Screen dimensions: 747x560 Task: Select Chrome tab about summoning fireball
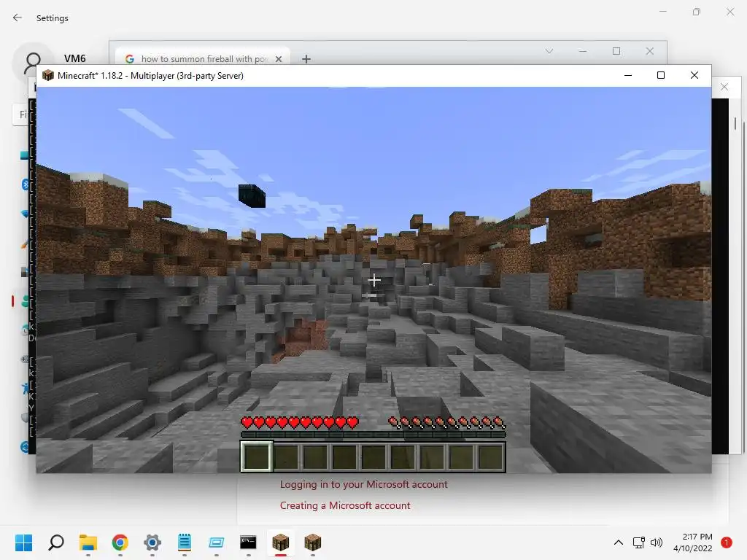(x=203, y=58)
